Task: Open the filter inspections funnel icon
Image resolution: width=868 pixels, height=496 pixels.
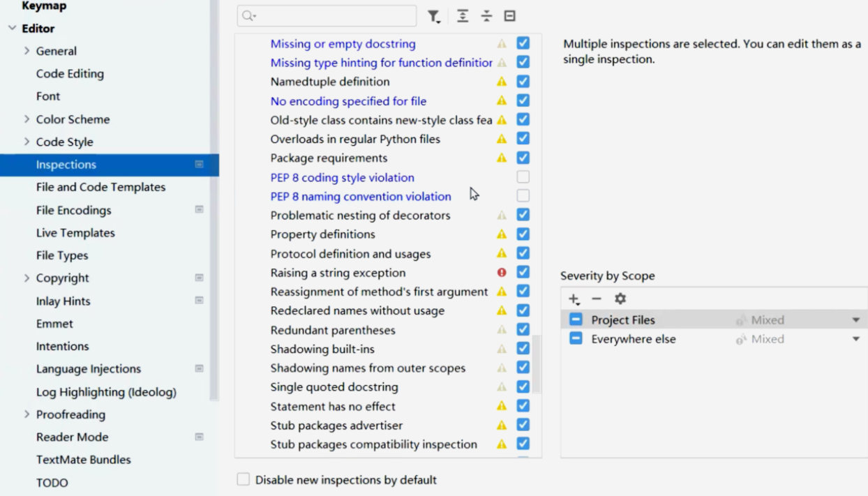Action: (x=433, y=16)
